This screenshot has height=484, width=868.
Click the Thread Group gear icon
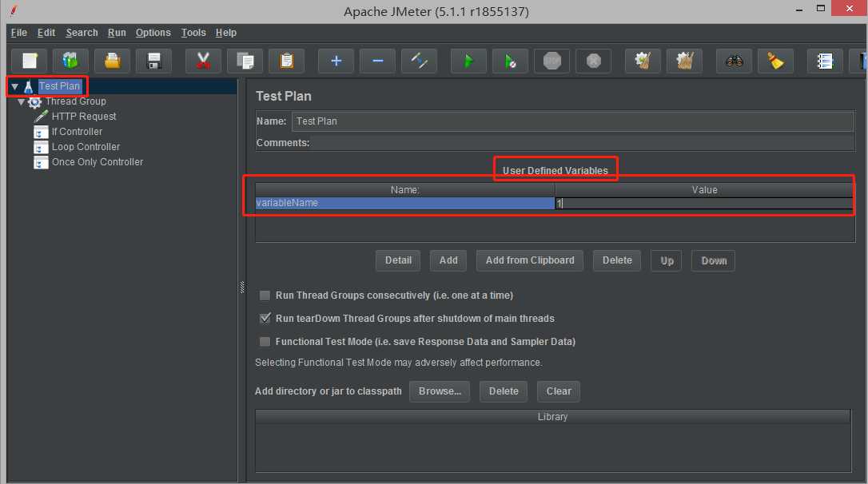click(35, 101)
